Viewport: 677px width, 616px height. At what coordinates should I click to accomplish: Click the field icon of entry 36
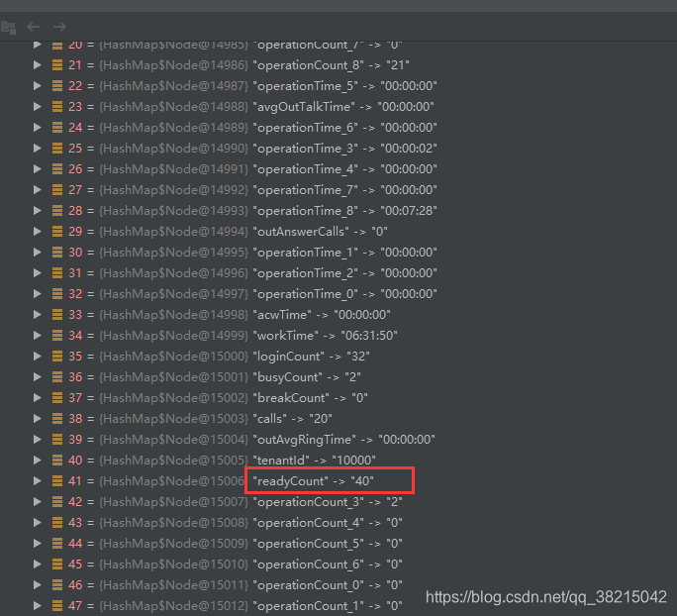(x=57, y=376)
